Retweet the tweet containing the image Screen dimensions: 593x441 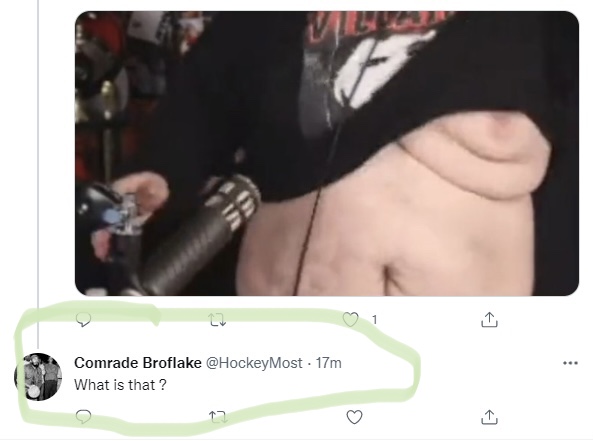click(x=217, y=320)
